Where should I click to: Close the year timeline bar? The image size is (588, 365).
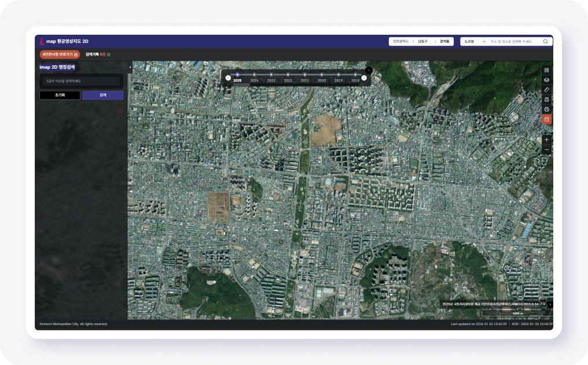(369, 70)
